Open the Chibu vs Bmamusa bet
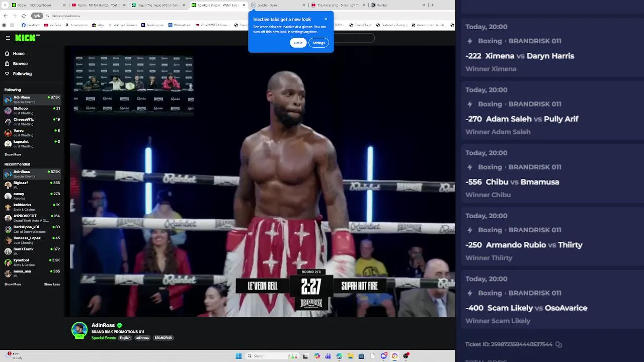The height and width of the screenshot is (362, 644). [x=552, y=173]
